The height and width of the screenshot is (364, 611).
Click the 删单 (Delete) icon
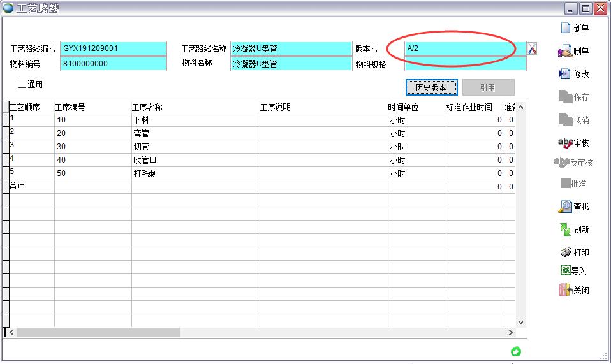point(564,51)
